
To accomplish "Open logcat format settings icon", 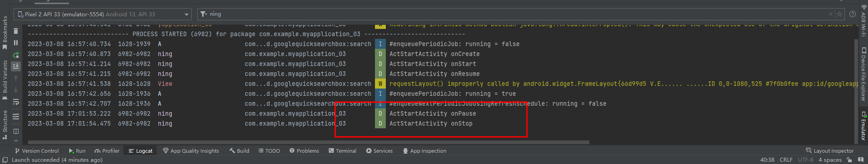I will tap(16, 117).
